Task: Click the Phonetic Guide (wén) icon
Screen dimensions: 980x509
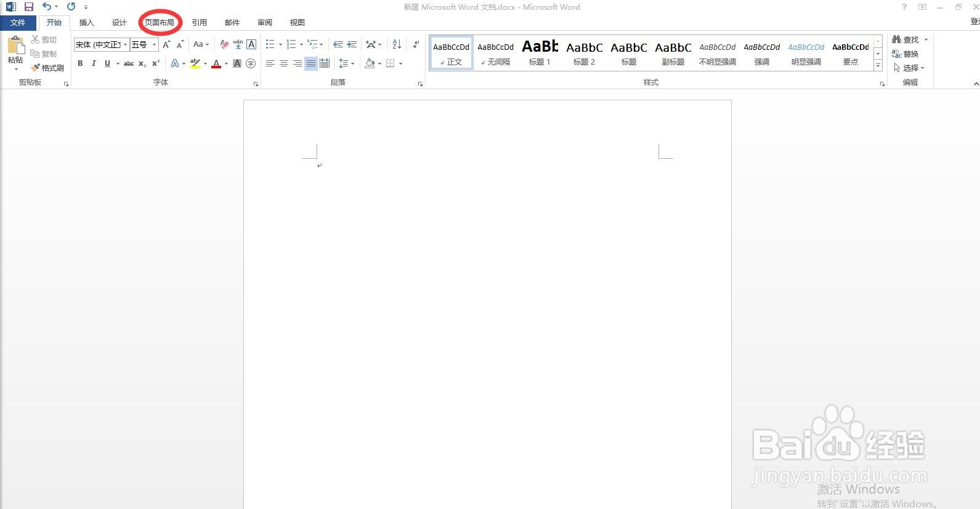Action: click(x=238, y=44)
